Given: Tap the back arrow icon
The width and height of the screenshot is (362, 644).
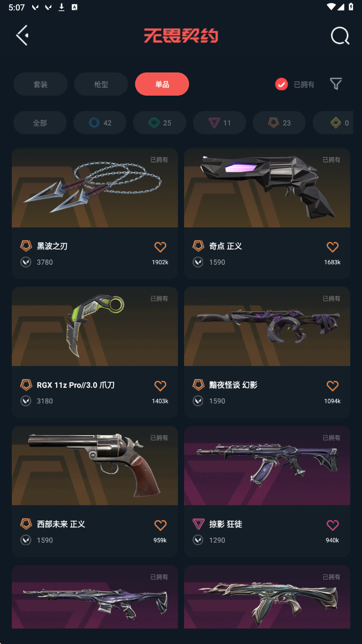Looking at the screenshot, I should click(x=22, y=36).
